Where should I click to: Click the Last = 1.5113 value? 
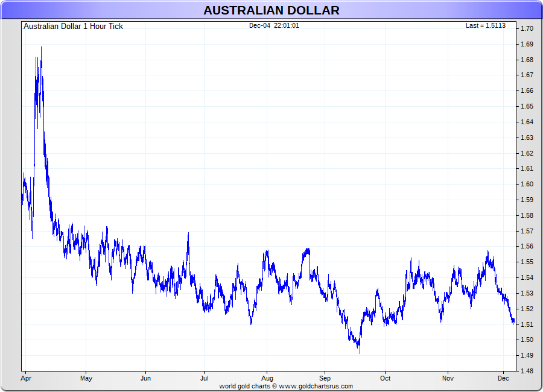pos(485,25)
